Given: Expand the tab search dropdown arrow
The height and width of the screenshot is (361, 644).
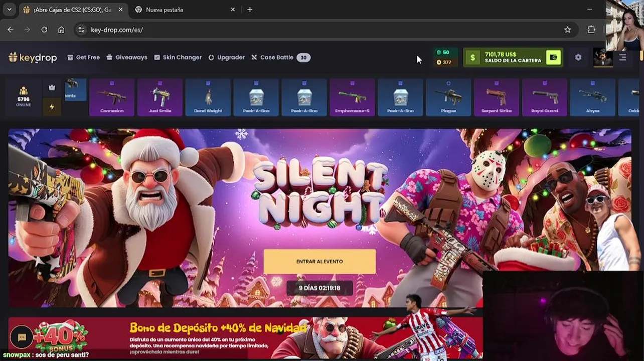Looking at the screenshot, I should (9, 10).
